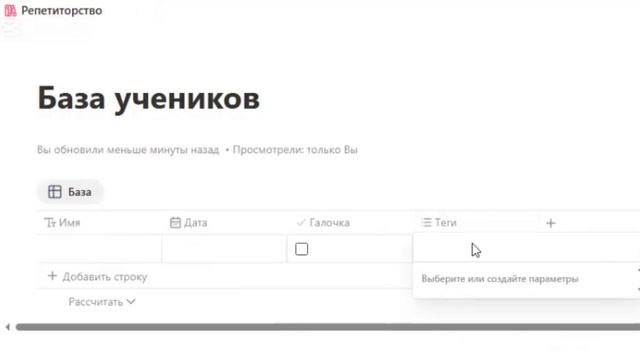Click the left arrow of horizontal scrollbar
This screenshot has width=640, height=360.
[x=7, y=327]
